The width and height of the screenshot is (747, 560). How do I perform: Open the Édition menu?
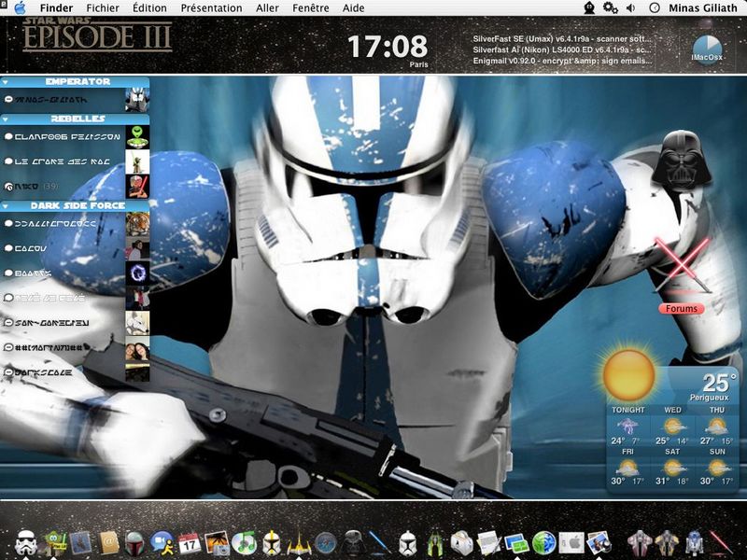149,8
